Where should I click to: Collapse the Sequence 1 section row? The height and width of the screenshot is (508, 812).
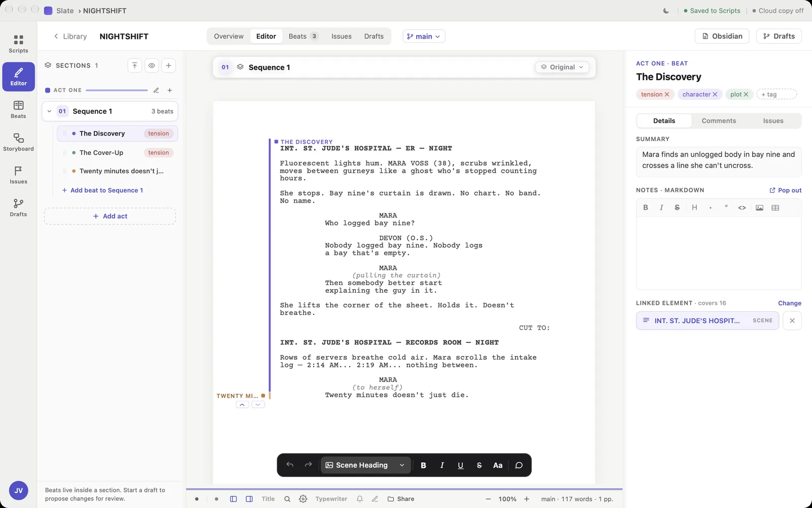click(x=49, y=111)
